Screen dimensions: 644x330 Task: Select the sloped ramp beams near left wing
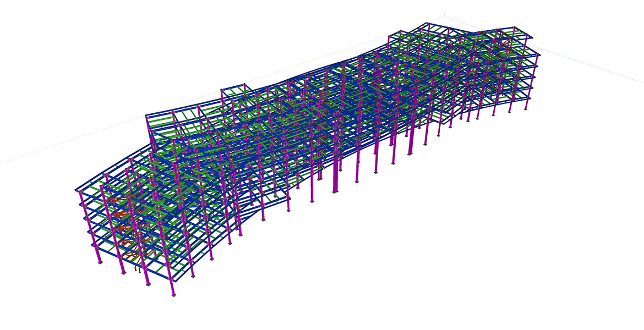click(x=259, y=208)
